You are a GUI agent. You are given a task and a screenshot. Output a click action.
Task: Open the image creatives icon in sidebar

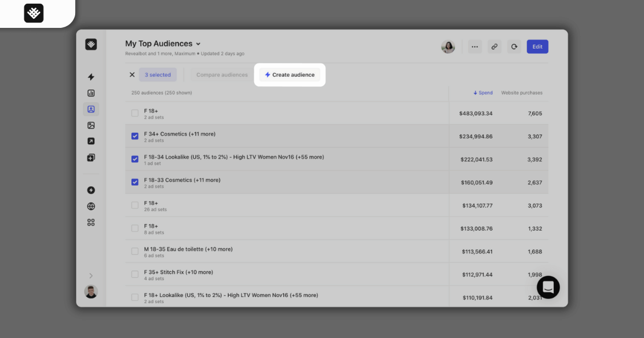pyautogui.click(x=91, y=126)
